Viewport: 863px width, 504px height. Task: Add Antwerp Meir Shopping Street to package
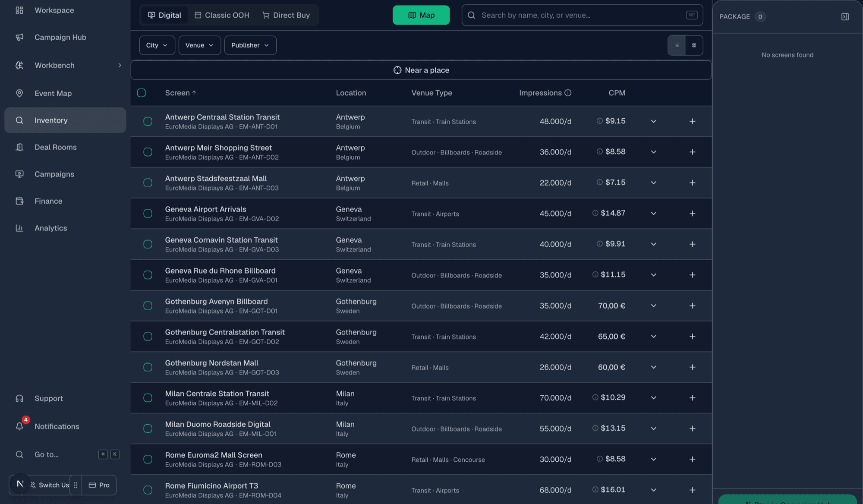692,152
